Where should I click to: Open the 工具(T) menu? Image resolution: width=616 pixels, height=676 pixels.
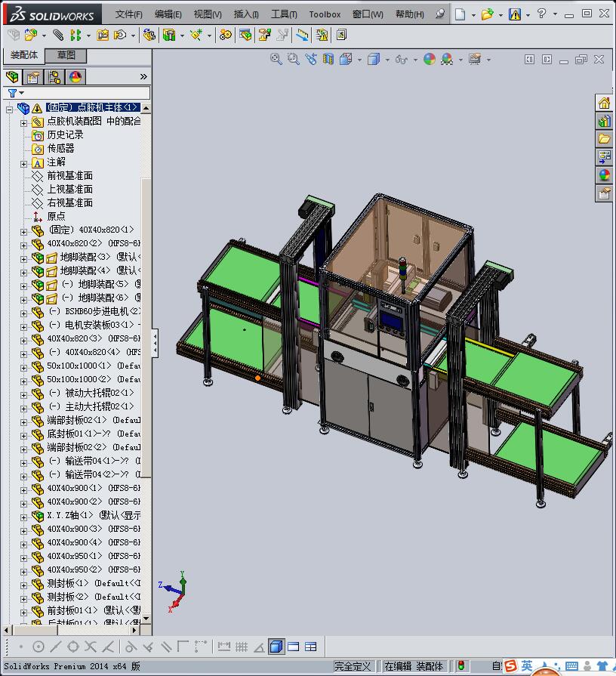(284, 14)
